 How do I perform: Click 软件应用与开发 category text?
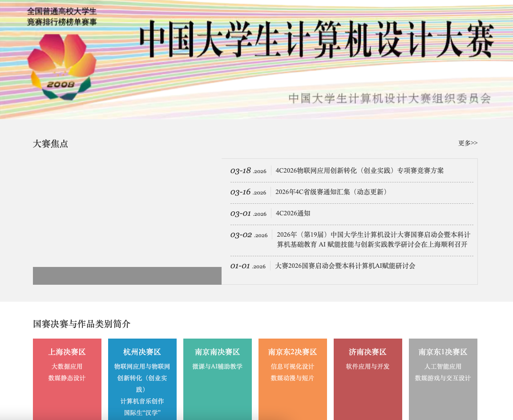368,367
